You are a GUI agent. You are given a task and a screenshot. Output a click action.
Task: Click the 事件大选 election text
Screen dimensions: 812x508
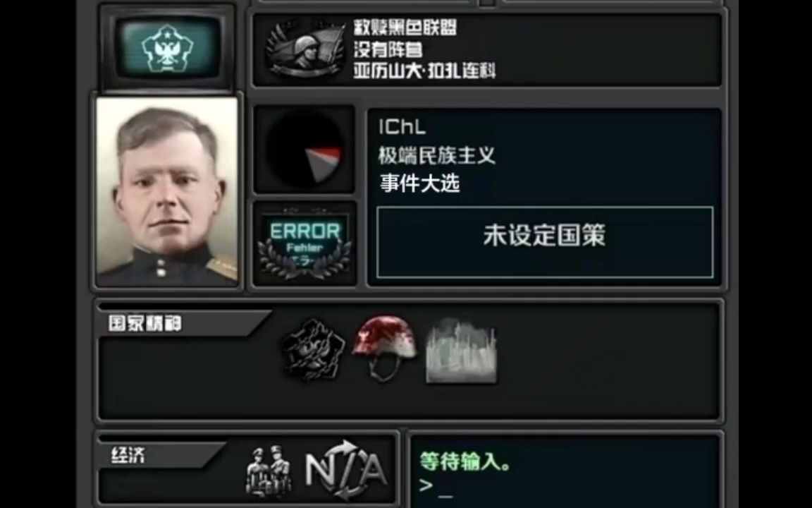pos(419,183)
